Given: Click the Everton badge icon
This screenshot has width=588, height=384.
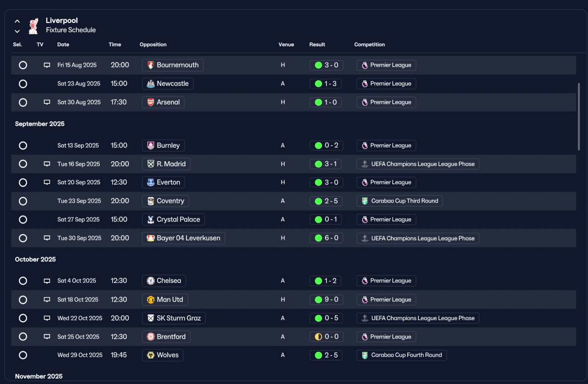Looking at the screenshot, I should (150, 182).
